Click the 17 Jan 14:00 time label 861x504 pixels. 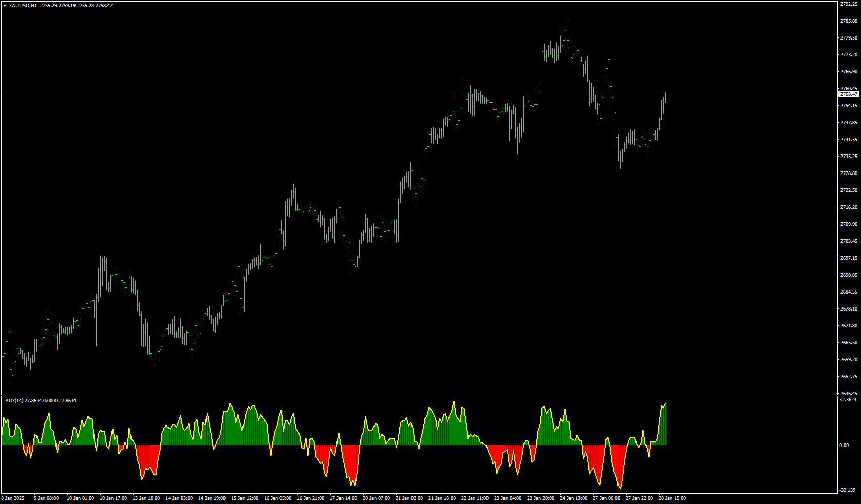(x=343, y=498)
